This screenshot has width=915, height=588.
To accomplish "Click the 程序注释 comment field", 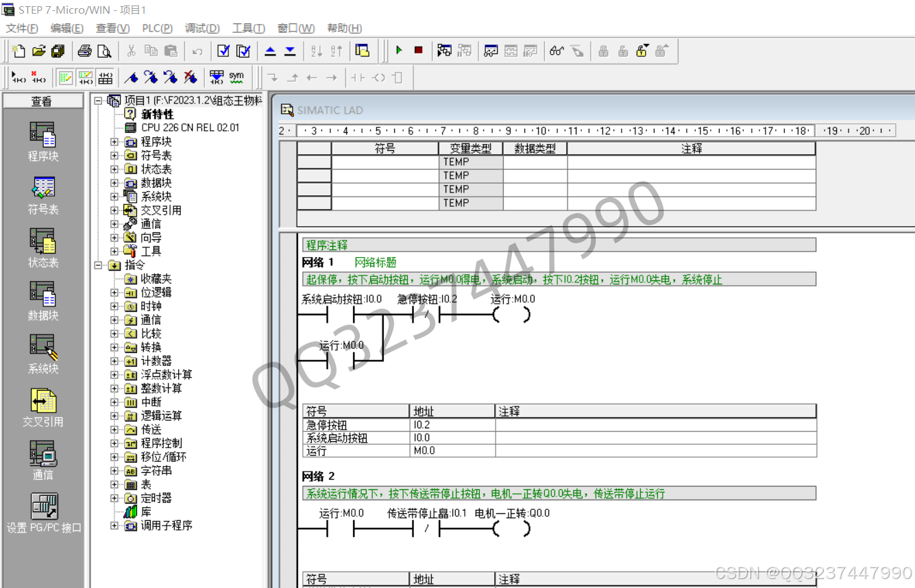I will pos(559,245).
